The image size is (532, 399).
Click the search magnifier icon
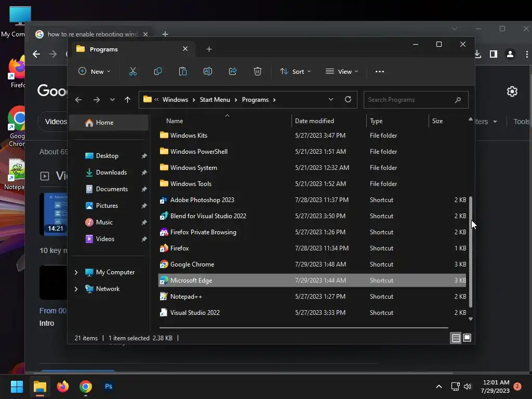click(x=458, y=100)
